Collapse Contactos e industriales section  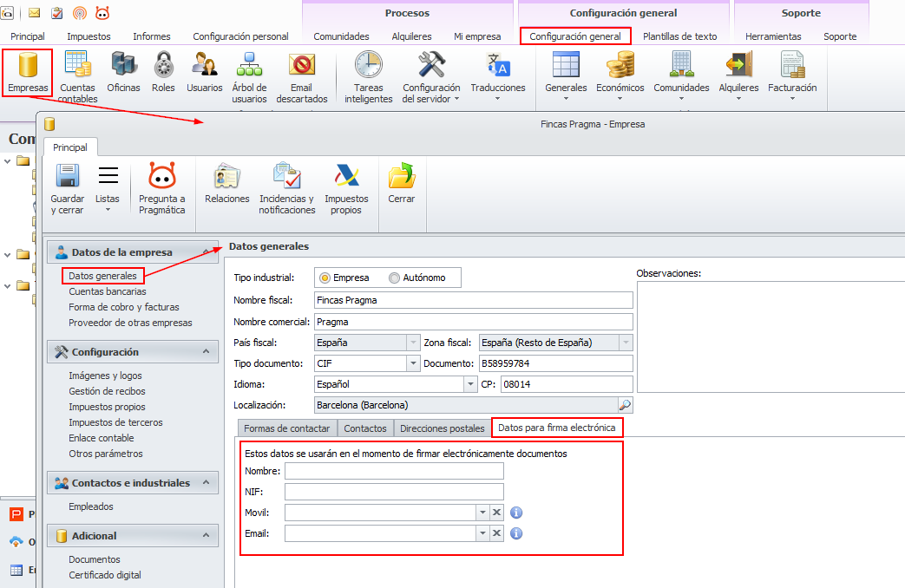206,482
